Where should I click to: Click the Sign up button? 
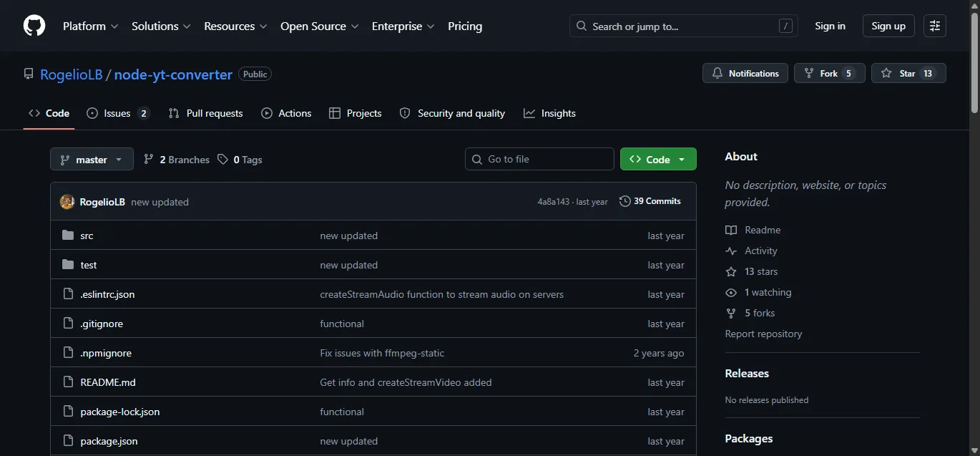[x=888, y=26]
